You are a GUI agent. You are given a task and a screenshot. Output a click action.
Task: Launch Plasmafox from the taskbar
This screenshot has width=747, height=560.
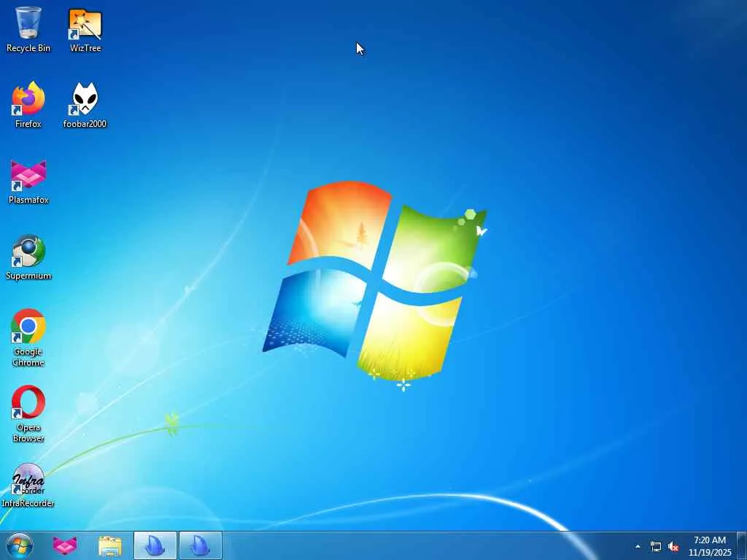[65, 545]
